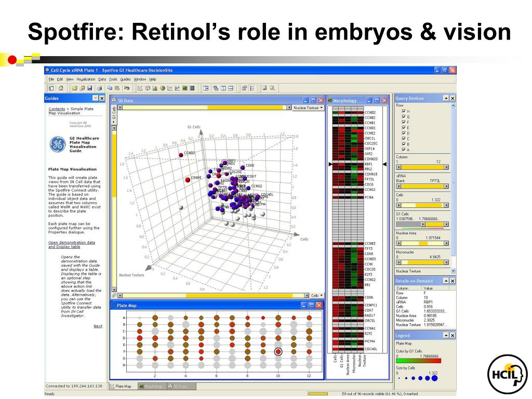The width and height of the screenshot is (532, 399).
Task: Click the Home icon in the toolbar
Action: 61,88
